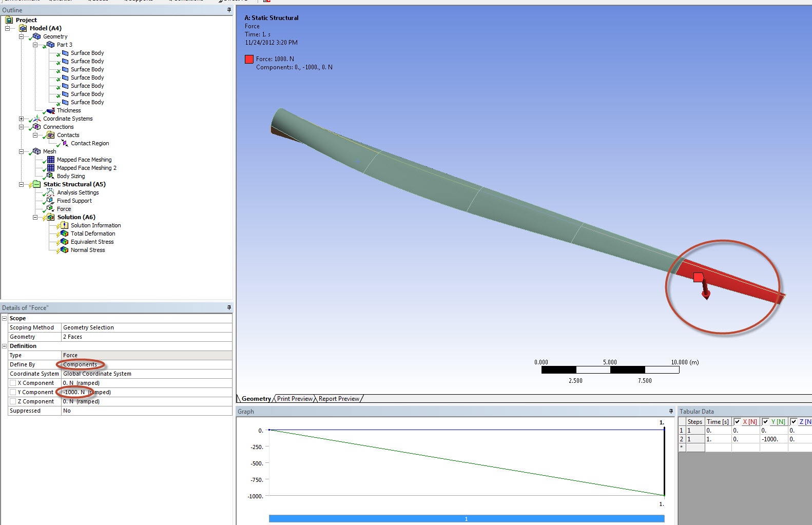Collapse the Part 3 tree node
The image size is (812, 525).
(x=35, y=45)
